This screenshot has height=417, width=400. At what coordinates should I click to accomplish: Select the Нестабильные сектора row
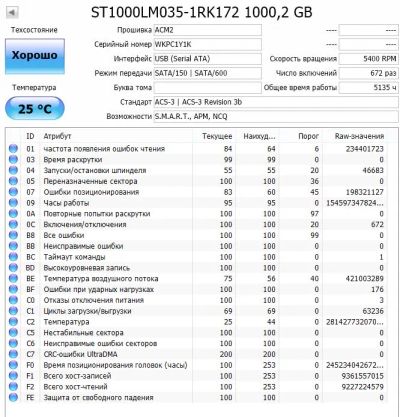[197, 333]
